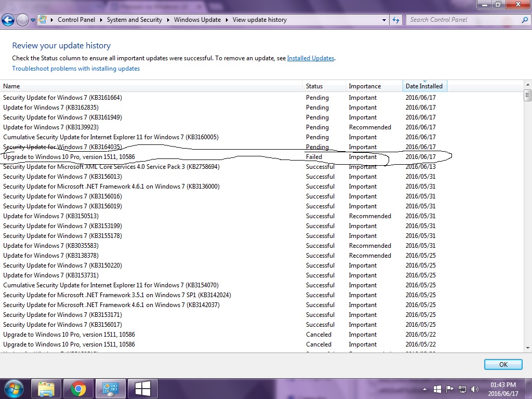Click the Get Windows 10 taskbar button
The width and height of the screenshot is (532, 399).
142,389
